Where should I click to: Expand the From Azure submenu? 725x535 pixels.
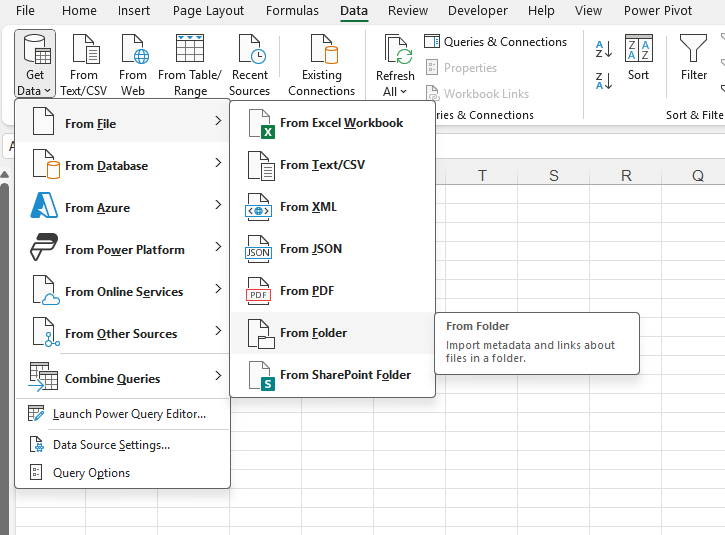point(123,205)
